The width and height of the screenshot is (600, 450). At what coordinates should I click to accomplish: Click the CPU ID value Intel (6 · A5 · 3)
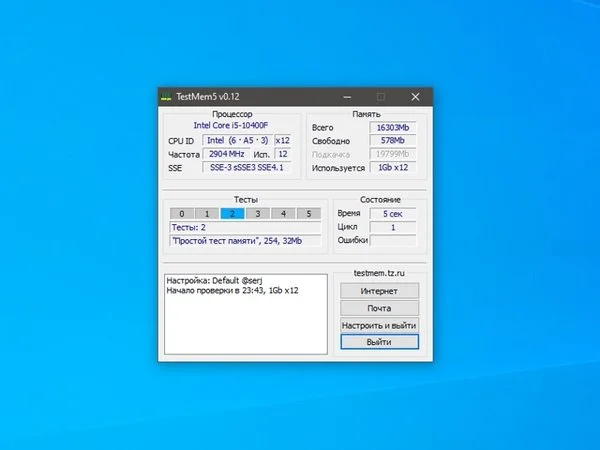pos(238,140)
